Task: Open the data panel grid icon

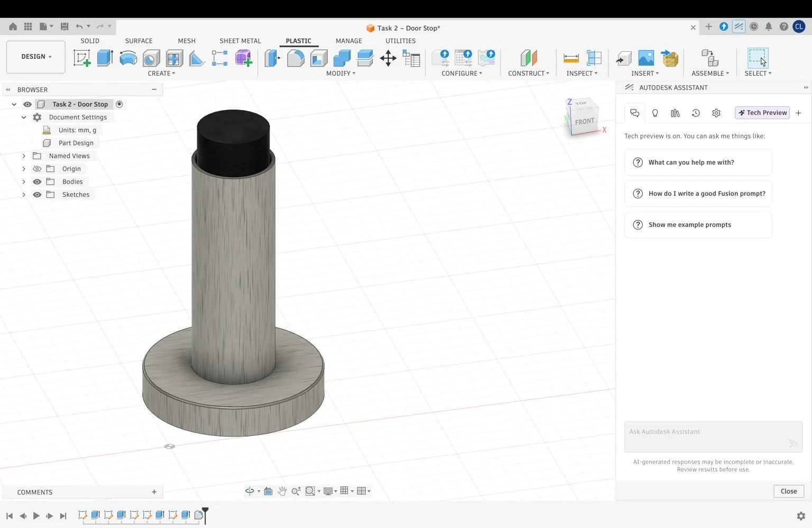Action: 28,26
